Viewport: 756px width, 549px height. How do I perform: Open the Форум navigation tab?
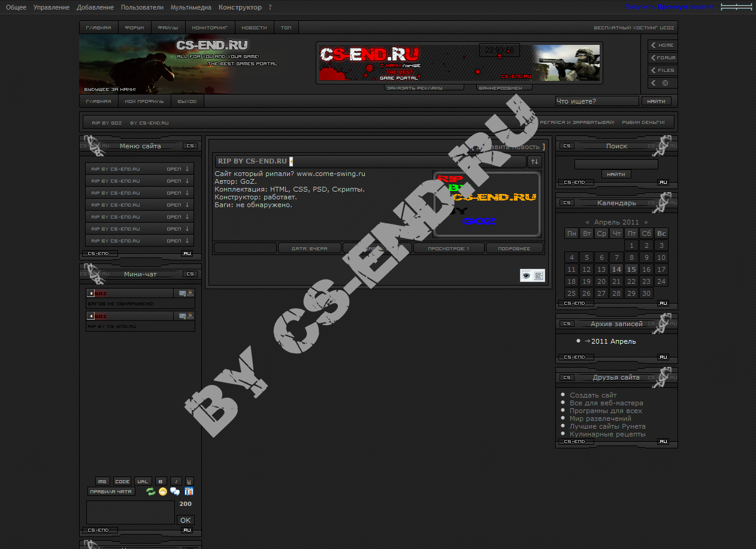pyautogui.click(x=134, y=28)
